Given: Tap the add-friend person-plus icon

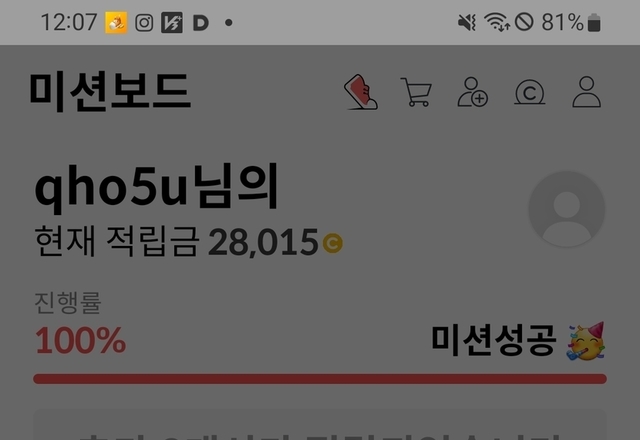Looking at the screenshot, I should point(473,92).
